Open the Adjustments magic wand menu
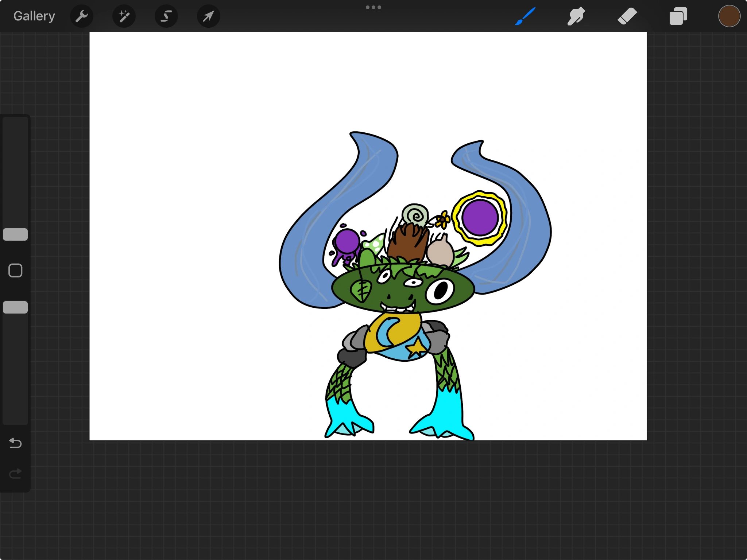 click(124, 16)
